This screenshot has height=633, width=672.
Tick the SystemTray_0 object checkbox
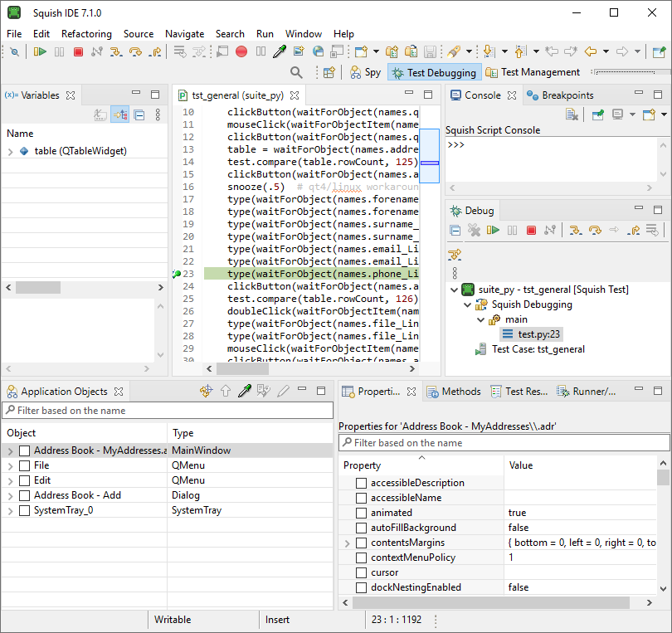[24, 510]
